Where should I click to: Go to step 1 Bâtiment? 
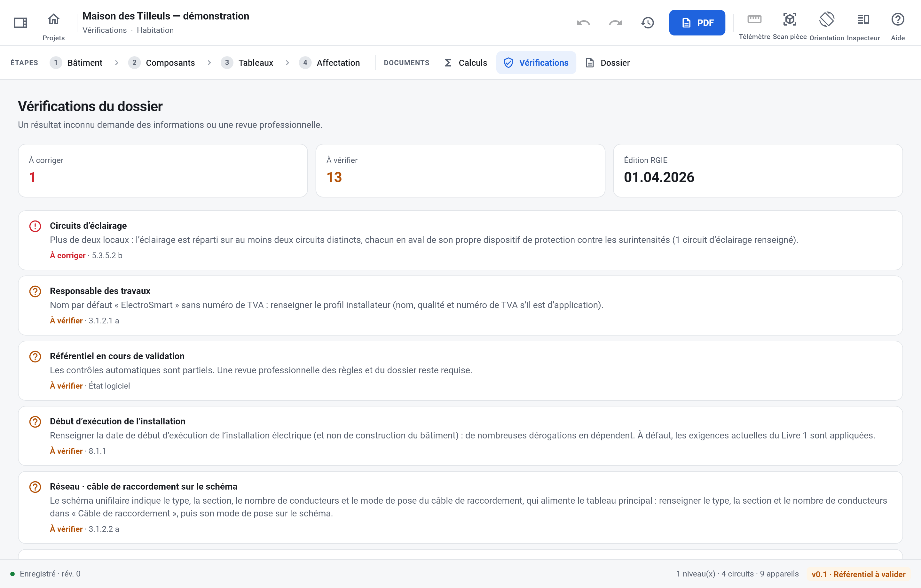click(76, 63)
